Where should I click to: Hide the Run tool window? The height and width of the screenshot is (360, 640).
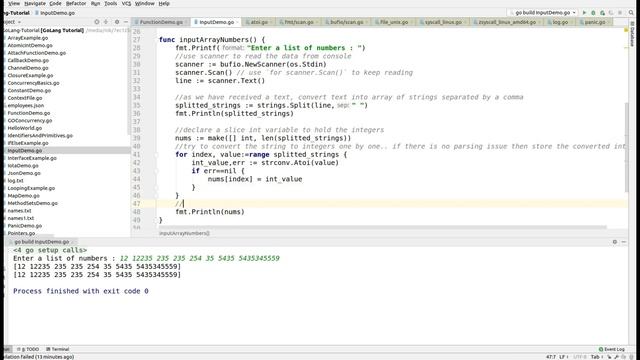624,242
